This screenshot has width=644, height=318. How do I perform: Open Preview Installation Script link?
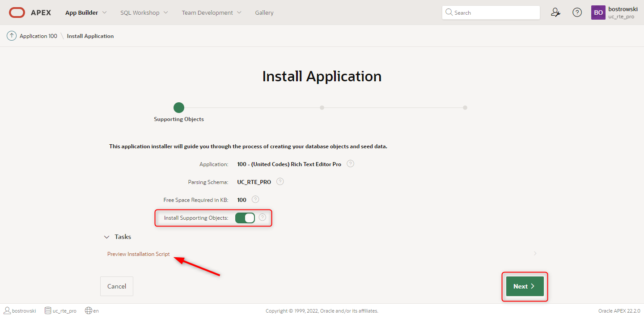coord(139,254)
